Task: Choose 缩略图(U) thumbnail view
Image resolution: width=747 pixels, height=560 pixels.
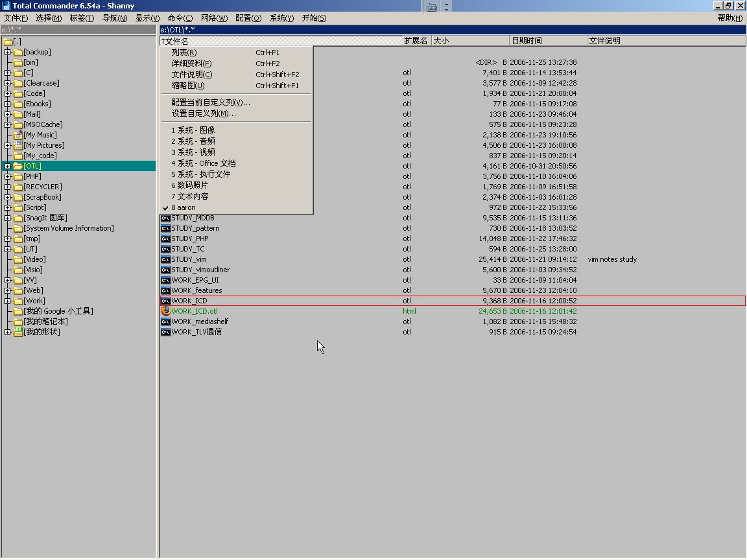Action: pyautogui.click(x=236, y=86)
